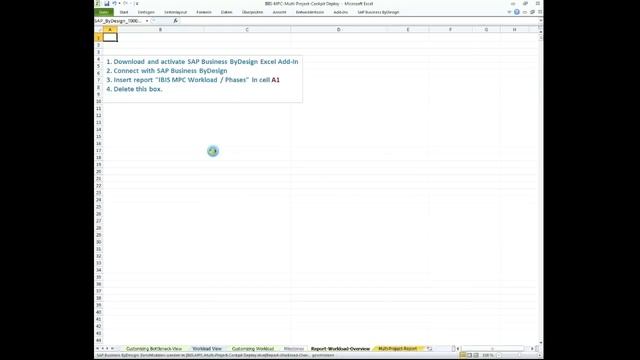Open the Ansicht ribbon tab
The width and height of the screenshot is (640, 360).
point(280,12)
